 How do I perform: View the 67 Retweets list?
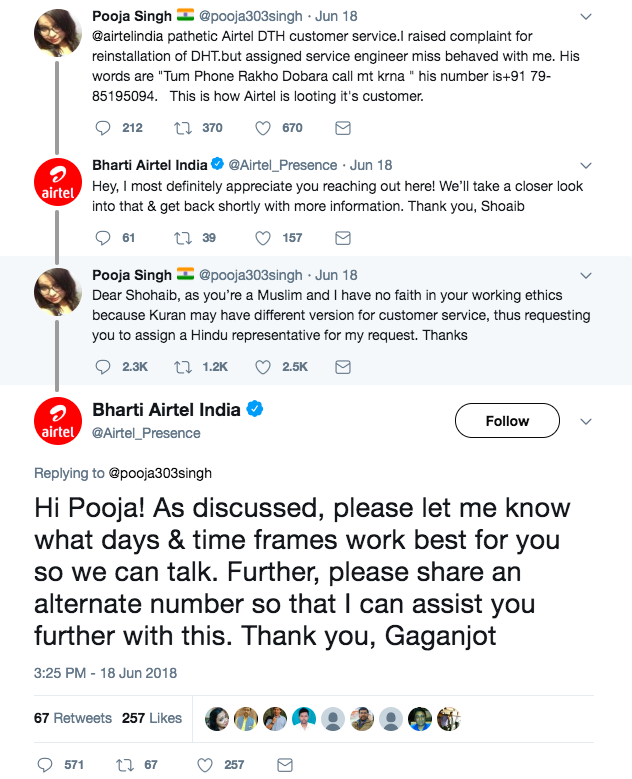tap(73, 718)
